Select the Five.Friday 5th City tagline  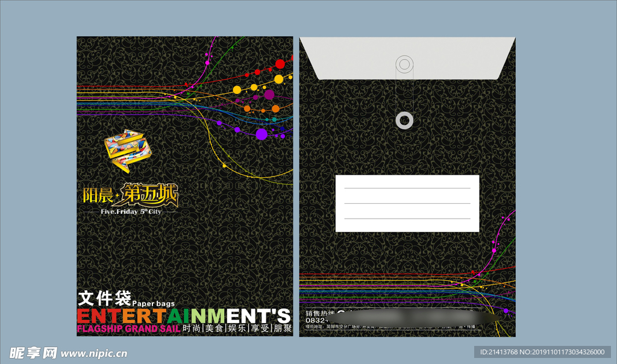[x=131, y=212]
